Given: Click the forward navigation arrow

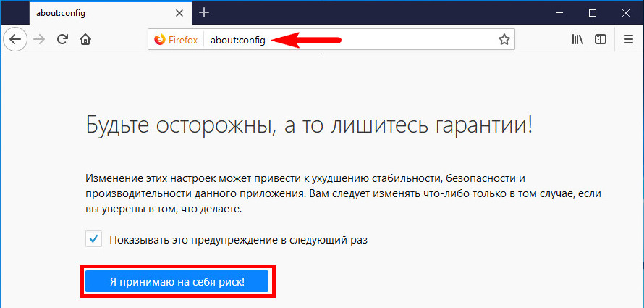Looking at the screenshot, I should pos(39,39).
